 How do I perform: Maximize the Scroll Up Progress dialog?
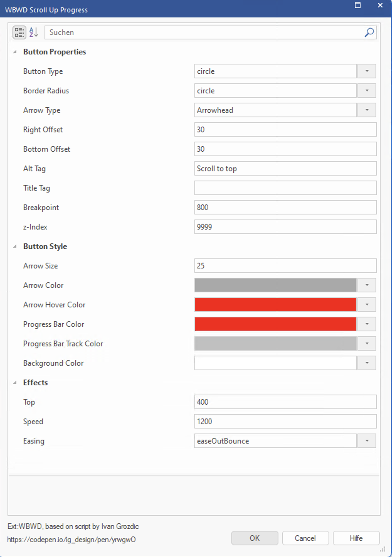click(x=358, y=5)
